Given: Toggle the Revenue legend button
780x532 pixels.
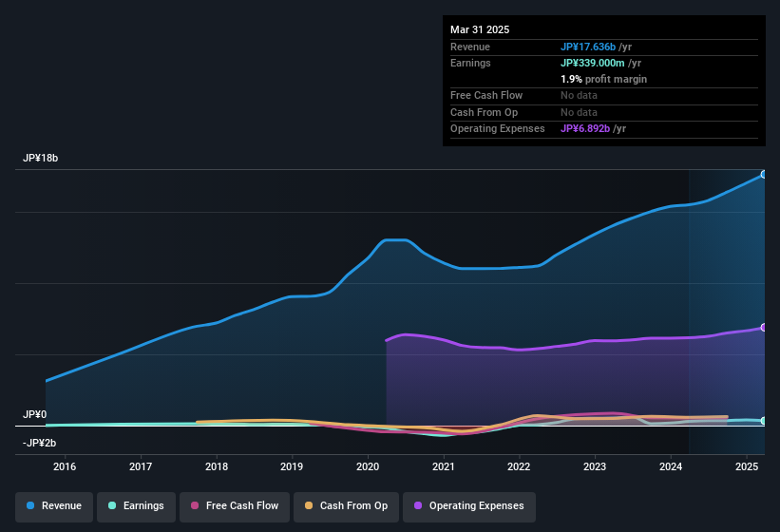Looking at the screenshot, I should click(54, 506).
